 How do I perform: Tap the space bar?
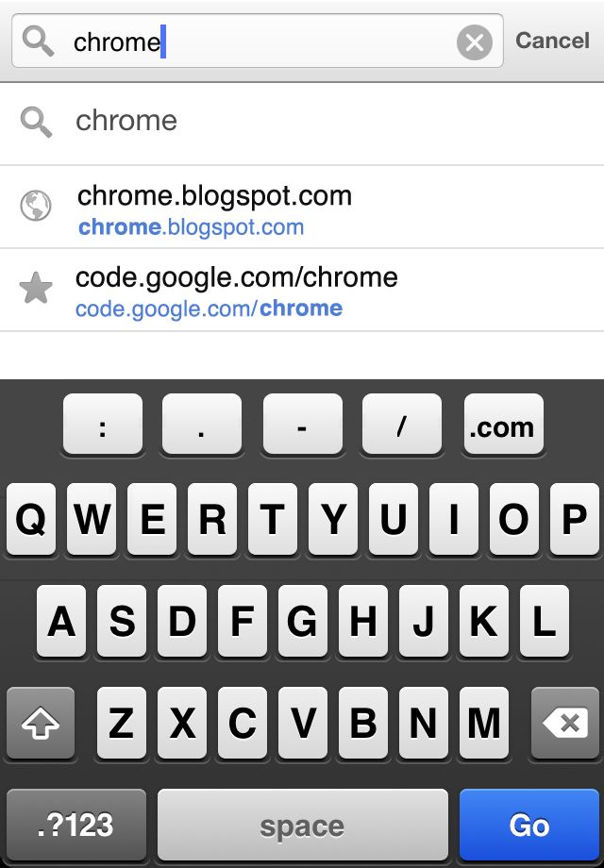point(303,825)
